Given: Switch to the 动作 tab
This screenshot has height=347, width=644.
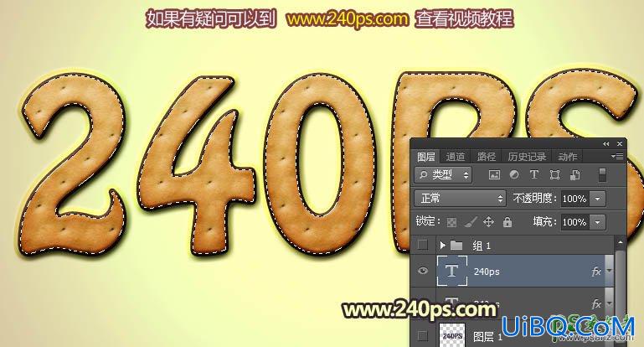Looking at the screenshot, I should (568, 157).
